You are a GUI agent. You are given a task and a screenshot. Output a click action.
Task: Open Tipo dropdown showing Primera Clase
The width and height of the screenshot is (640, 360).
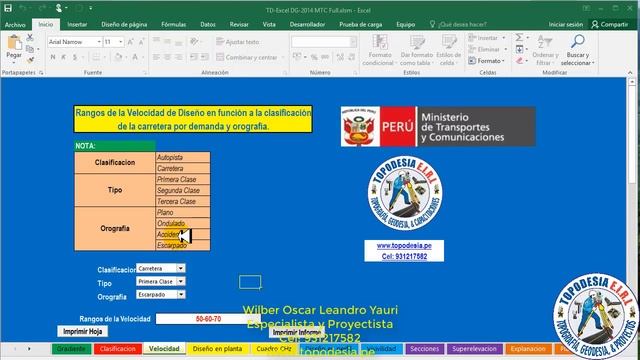pyautogui.click(x=181, y=281)
